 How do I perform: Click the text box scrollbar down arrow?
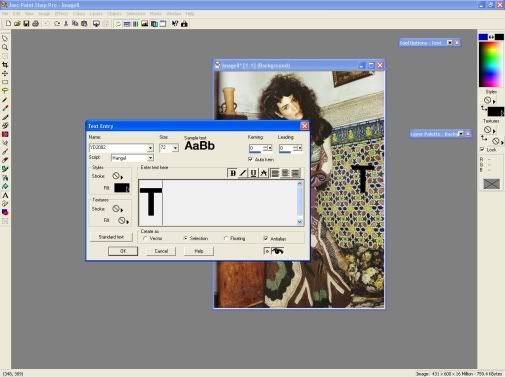coord(300,222)
